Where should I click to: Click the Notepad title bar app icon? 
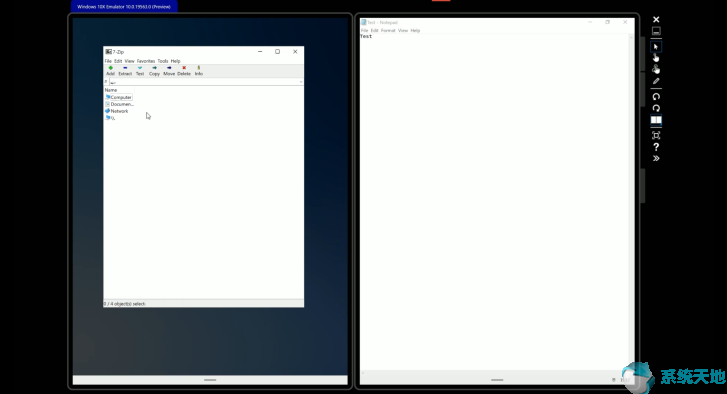pos(364,22)
